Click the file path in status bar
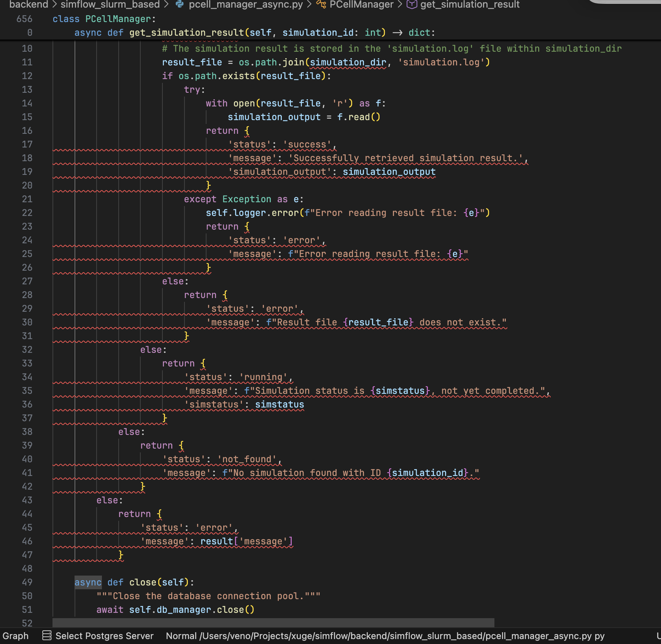Image resolution: width=661 pixels, height=644 pixels. 396,636
